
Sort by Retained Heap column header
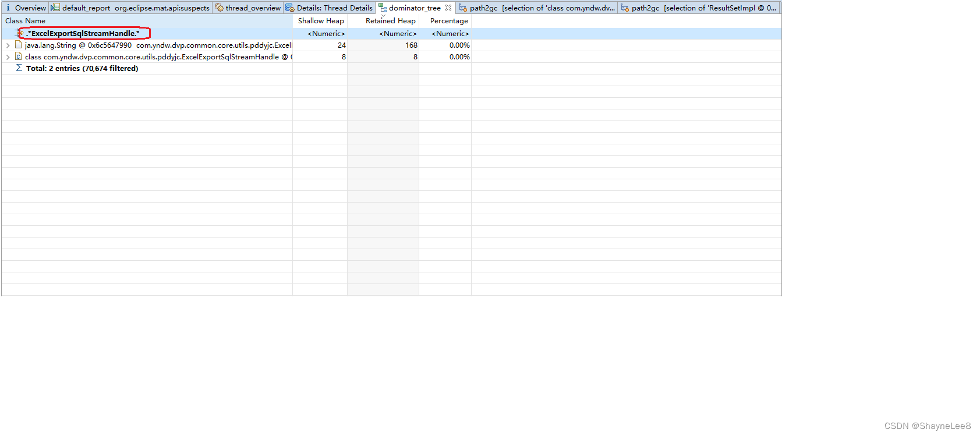(x=383, y=20)
